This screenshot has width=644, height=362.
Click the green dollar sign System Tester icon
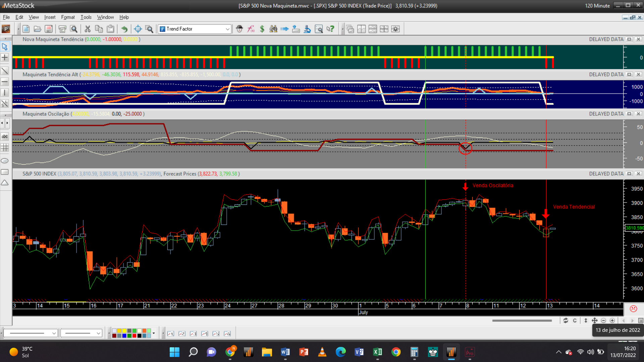pos(262,29)
